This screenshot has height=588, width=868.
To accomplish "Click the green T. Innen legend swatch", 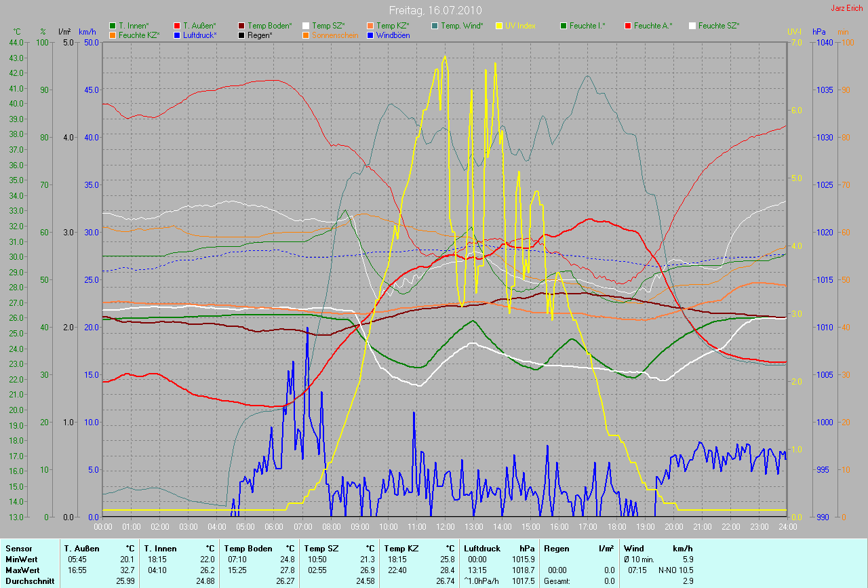I will [x=113, y=26].
